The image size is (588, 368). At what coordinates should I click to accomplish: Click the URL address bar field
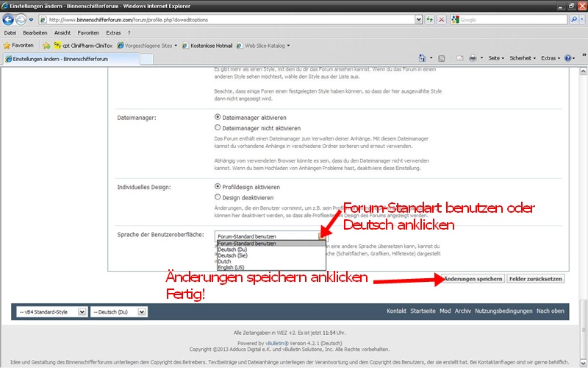pyautogui.click(x=220, y=20)
